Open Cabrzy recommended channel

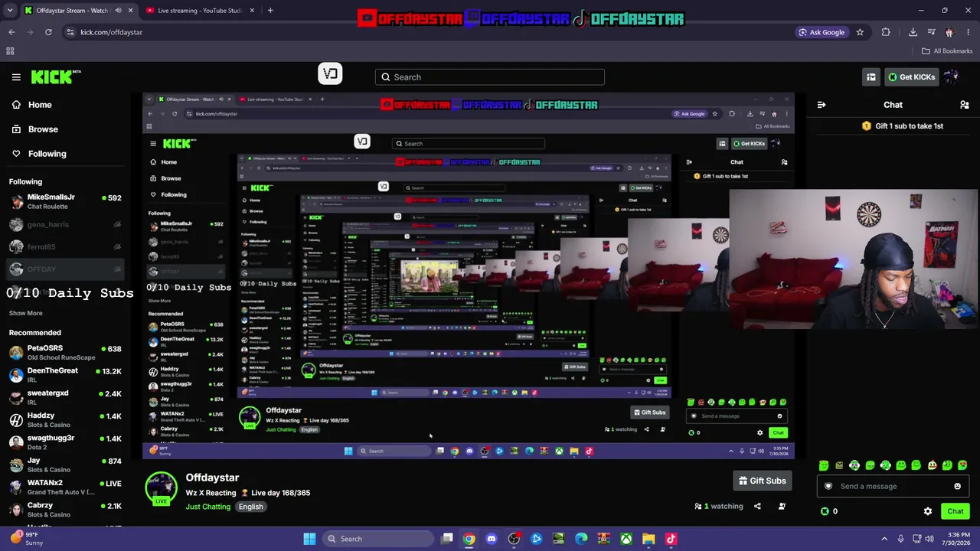(65, 510)
